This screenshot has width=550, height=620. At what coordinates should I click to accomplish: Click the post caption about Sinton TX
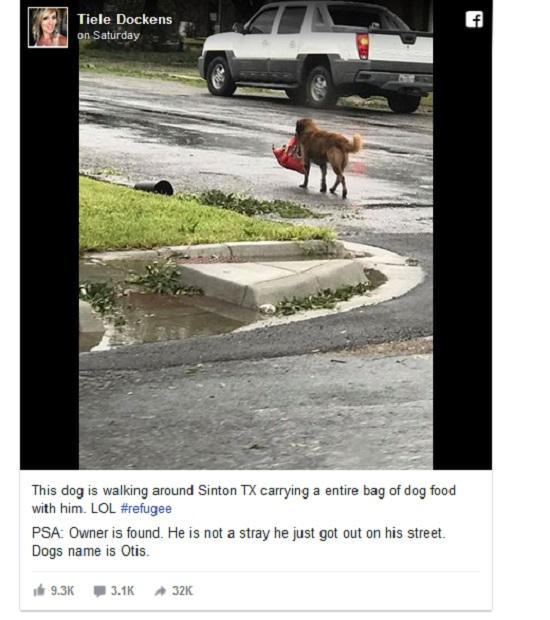(x=244, y=499)
